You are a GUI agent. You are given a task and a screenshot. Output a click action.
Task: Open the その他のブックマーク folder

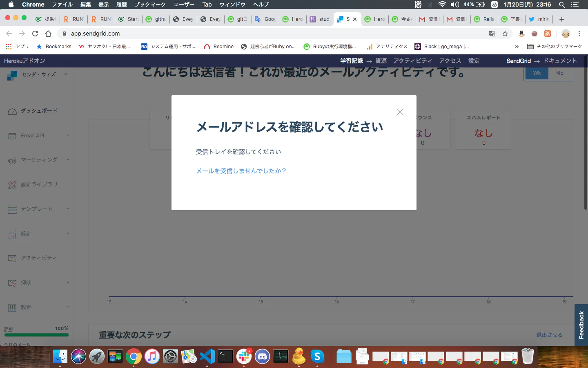click(x=555, y=47)
